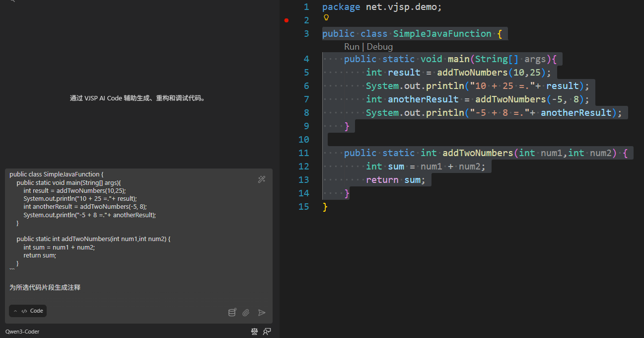Click line number 11 in the gutter
This screenshot has width=644, height=338.
pos(303,153)
